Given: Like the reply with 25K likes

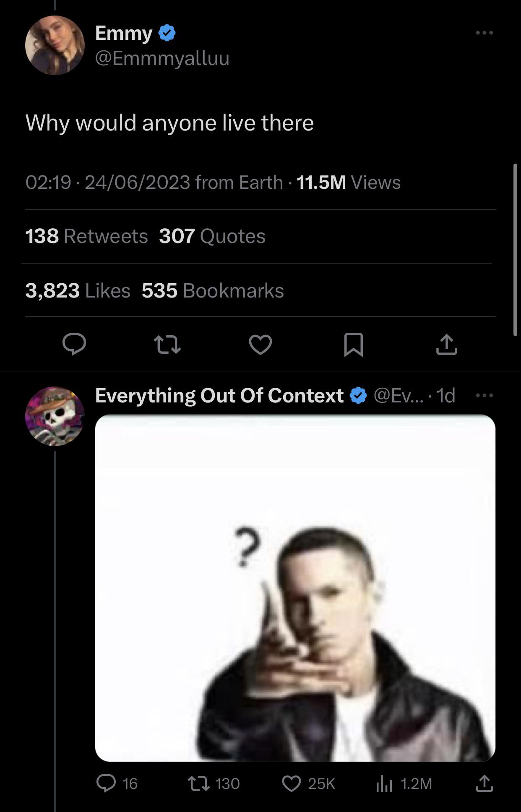Looking at the screenshot, I should coord(292,783).
